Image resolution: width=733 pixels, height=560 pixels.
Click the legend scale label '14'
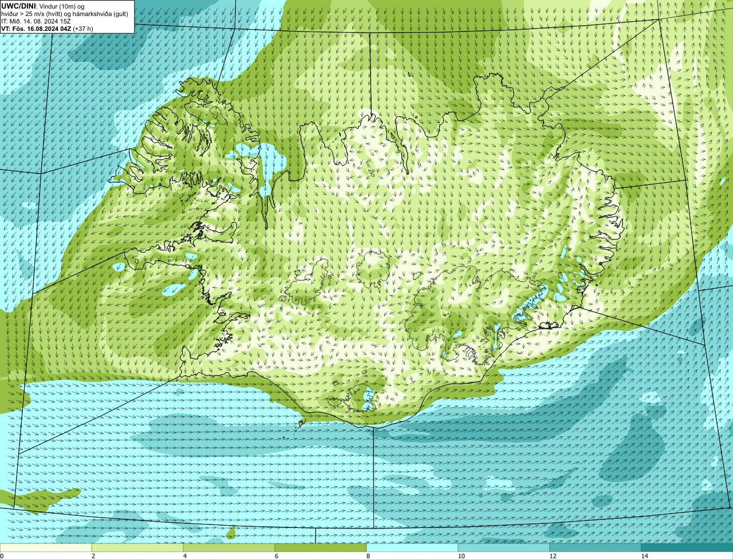[644, 556]
